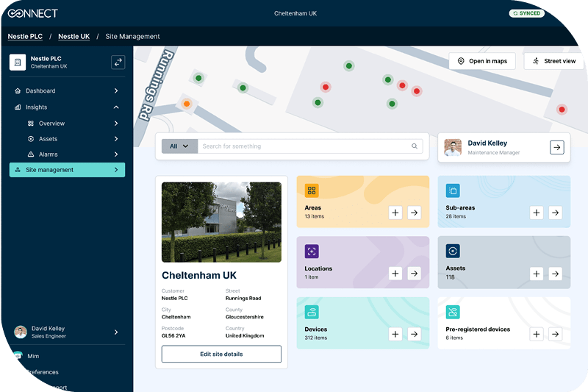This screenshot has width=588, height=392.
Task: Click the magnifier search icon
Action: [415, 146]
